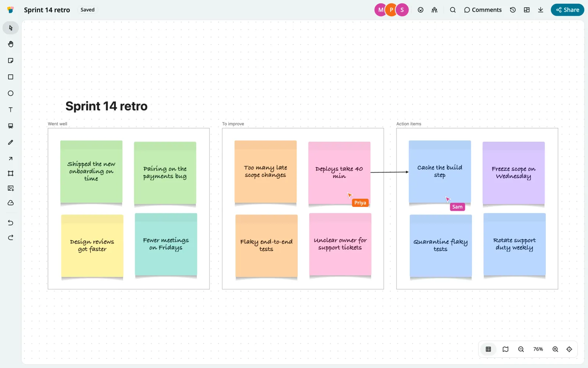Image resolution: width=588 pixels, height=368 pixels.
Task: Select the 'Flaky end-to-end tests' note
Action: point(266,246)
